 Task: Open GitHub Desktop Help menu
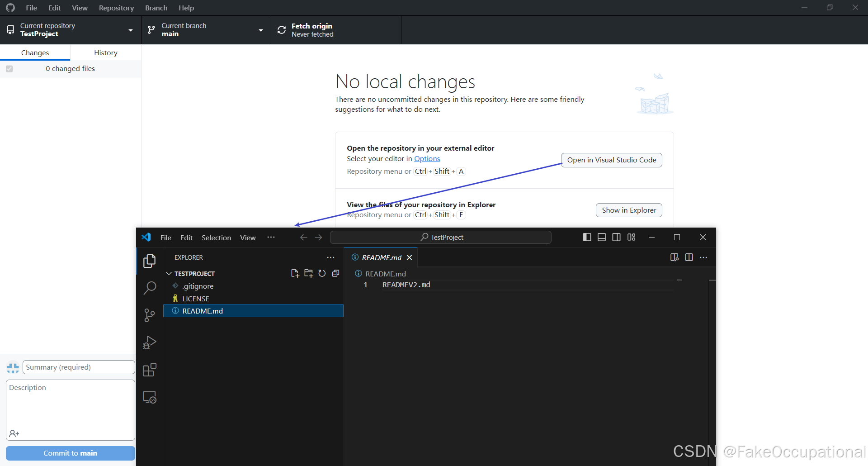(186, 8)
